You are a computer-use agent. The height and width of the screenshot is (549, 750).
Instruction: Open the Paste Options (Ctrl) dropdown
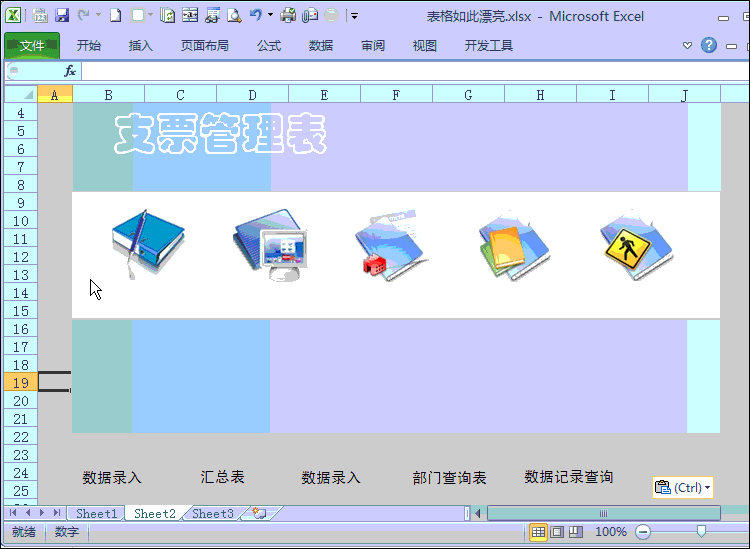coord(683,488)
